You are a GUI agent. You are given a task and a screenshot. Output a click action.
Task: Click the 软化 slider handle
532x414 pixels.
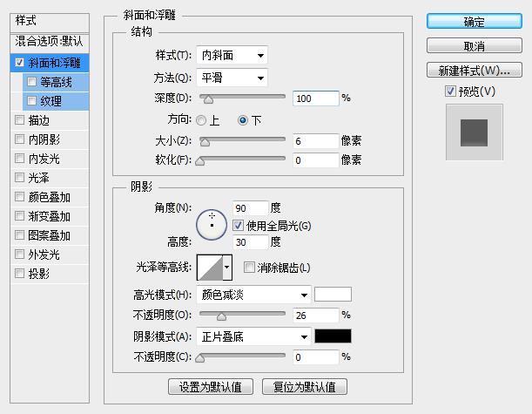(x=200, y=161)
